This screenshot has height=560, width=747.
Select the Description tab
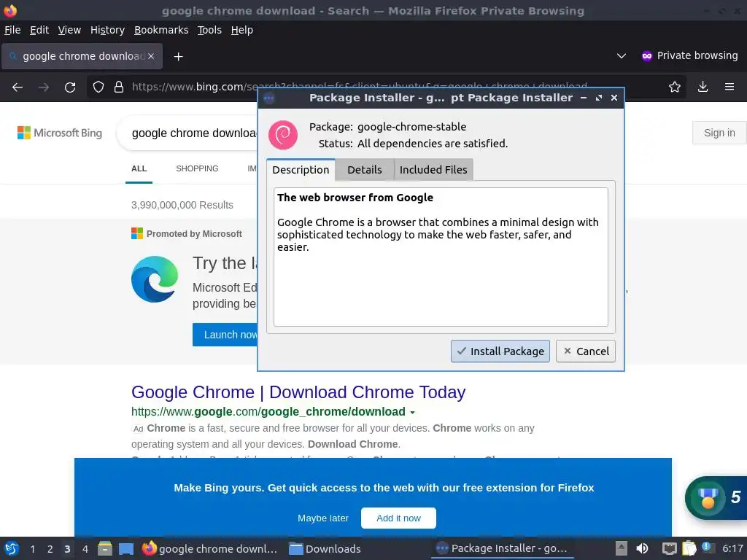pos(301,170)
